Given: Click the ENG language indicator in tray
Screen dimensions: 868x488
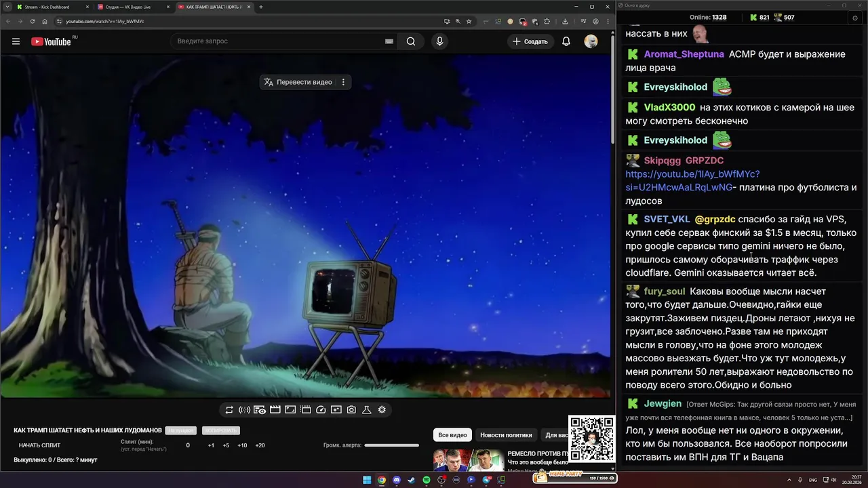Looking at the screenshot, I should click(813, 480).
